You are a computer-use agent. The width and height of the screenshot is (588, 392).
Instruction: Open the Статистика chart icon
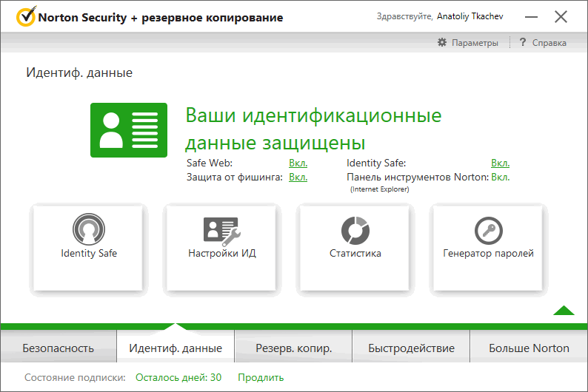pyautogui.click(x=355, y=230)
